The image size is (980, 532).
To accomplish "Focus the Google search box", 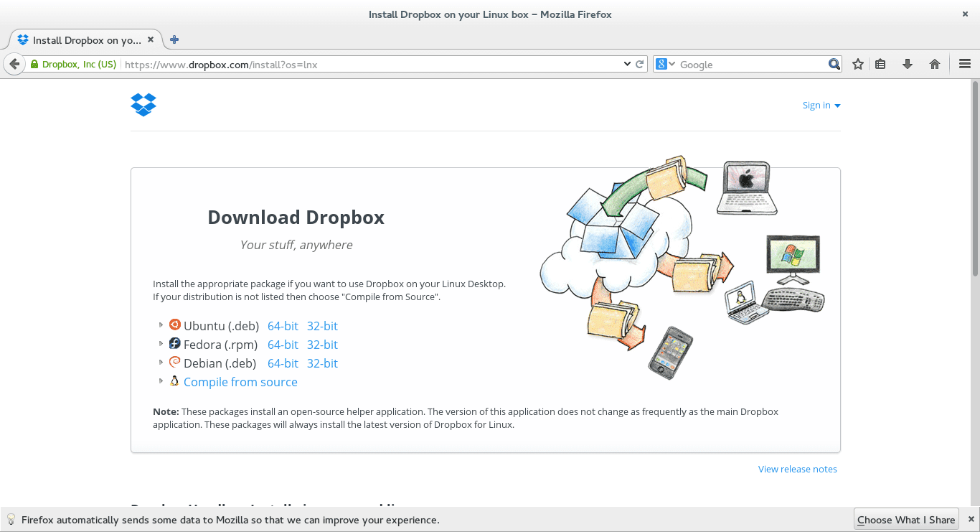I will point(751,64).
